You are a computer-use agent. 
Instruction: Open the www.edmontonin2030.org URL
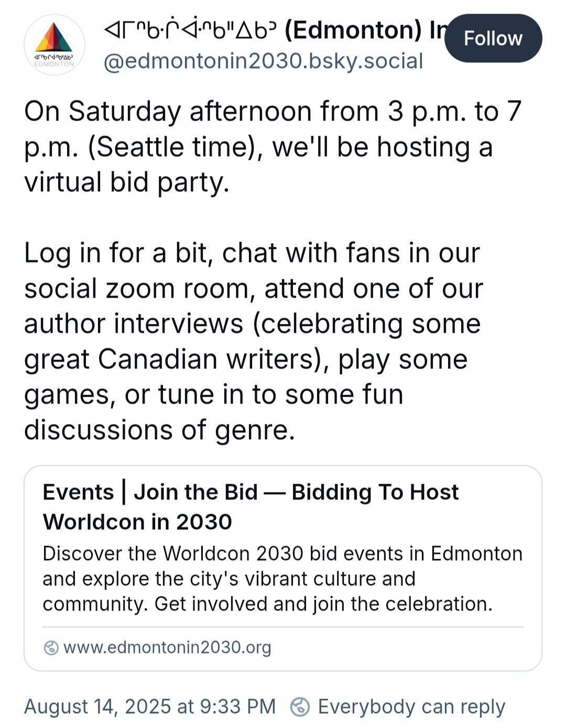coord(167,647)
